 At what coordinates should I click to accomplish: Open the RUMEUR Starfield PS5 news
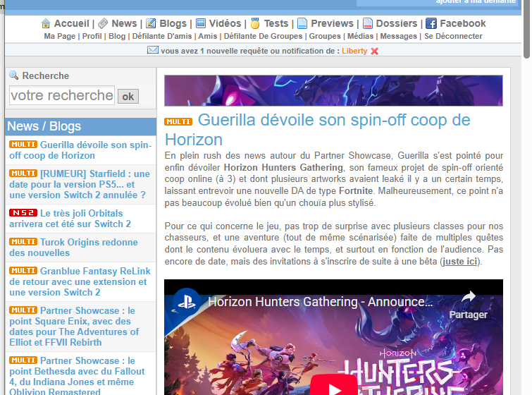coord(81,184)
